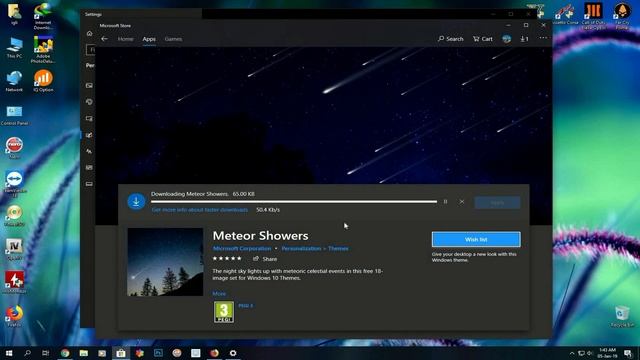Select the Recycle Bin desktop icon

point(622,316)
